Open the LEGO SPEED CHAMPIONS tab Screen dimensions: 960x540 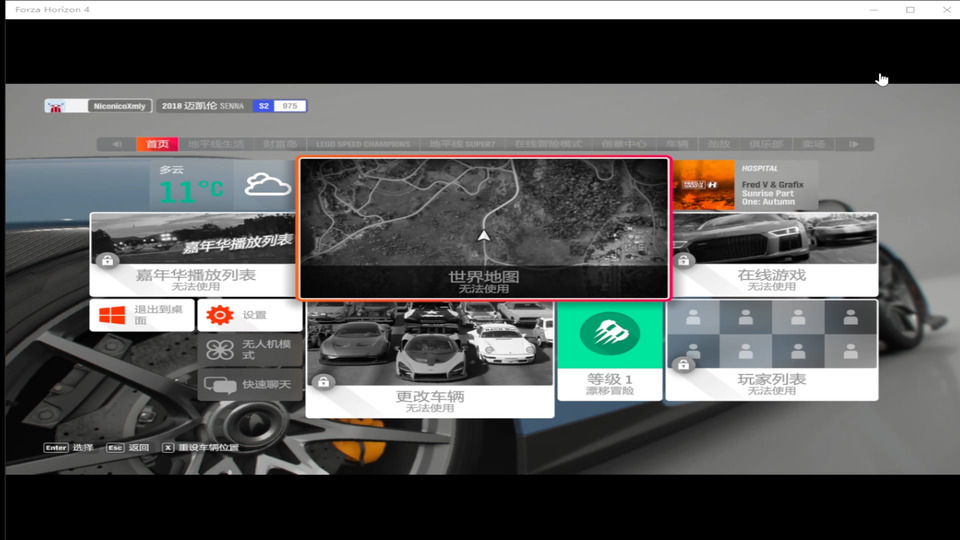coord(363,144)
